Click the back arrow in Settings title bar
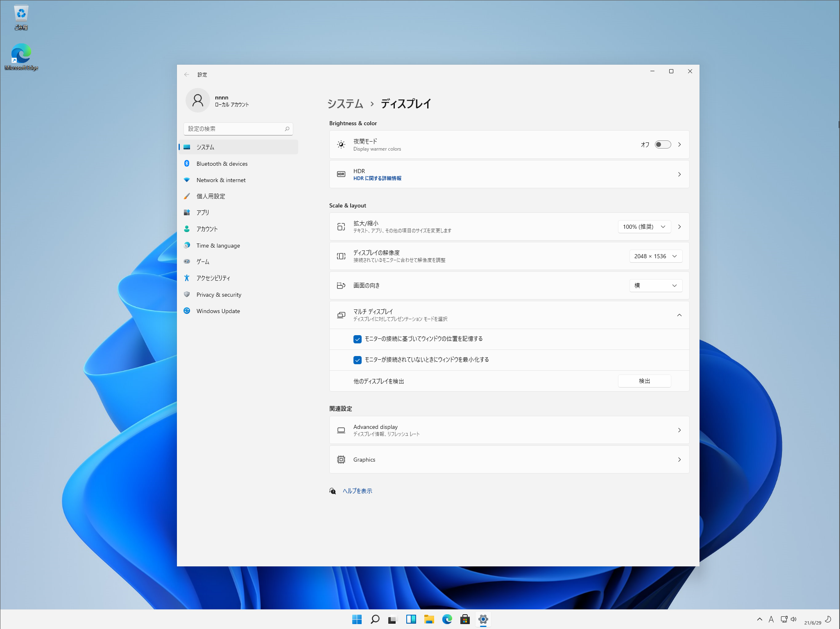The width and height of the screenshot is (840, 629). click(x=187, y=74)
